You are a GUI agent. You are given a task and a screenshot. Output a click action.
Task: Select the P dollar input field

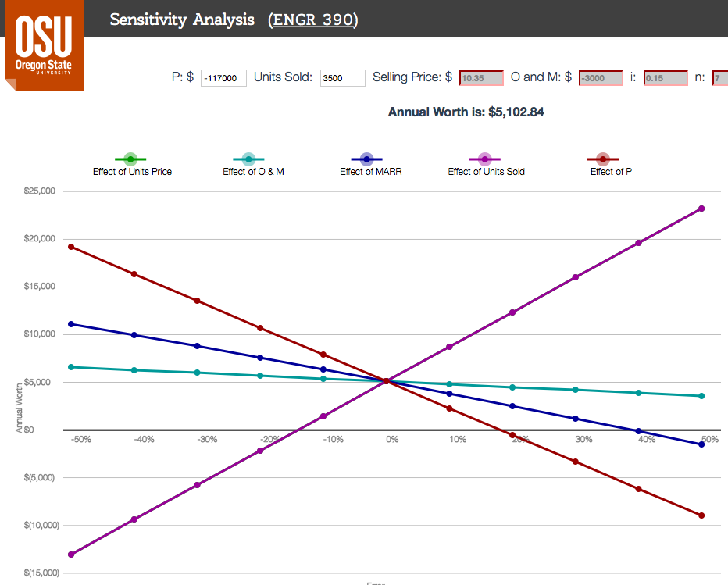(223, 77)
